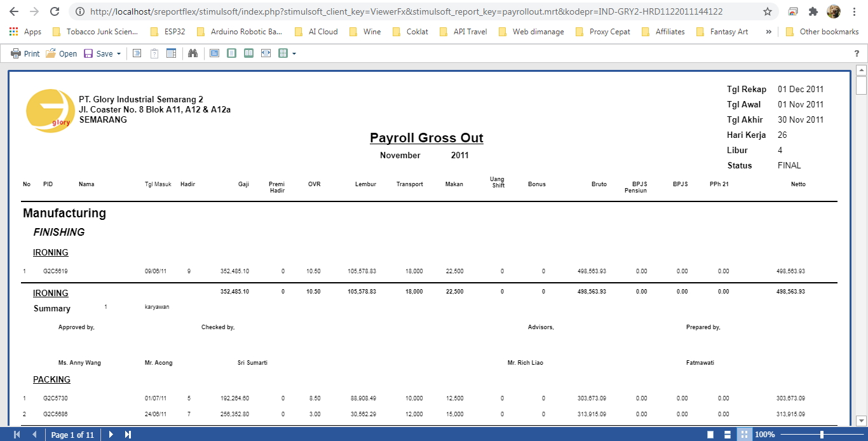
Task: Reload the page with refresh icon
Action: pos(55,11)
